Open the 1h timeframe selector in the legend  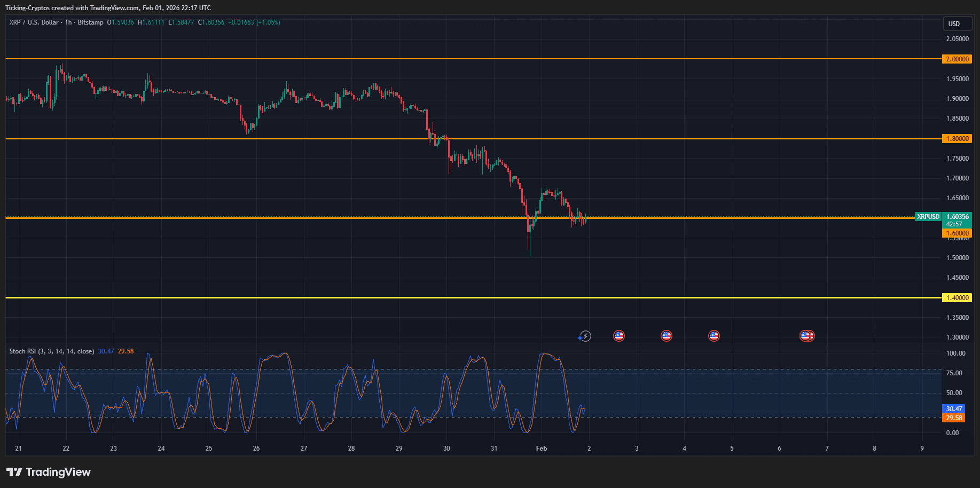point(67,22)
